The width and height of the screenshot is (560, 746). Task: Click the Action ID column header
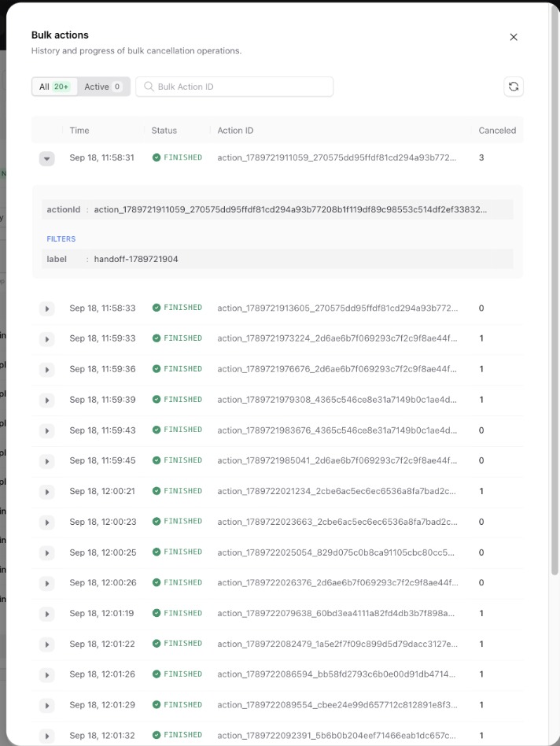pos(235,131)
